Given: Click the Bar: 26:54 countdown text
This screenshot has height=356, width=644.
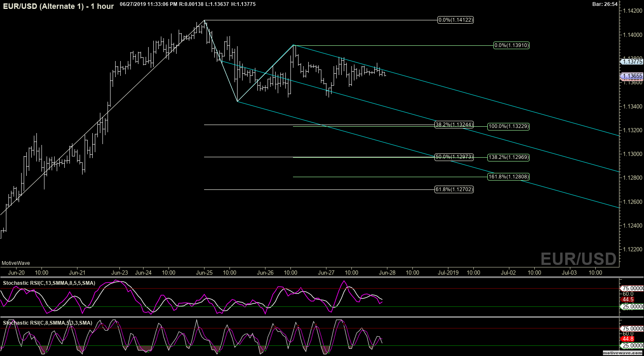Looking at the screenshot, I should 605,4.
